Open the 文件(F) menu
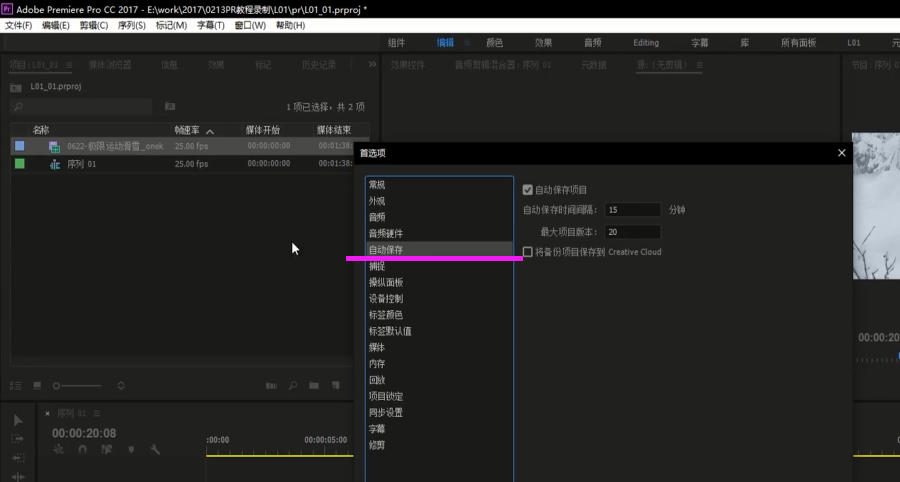Screen dimensions: 900x482 tap(18, 25)
